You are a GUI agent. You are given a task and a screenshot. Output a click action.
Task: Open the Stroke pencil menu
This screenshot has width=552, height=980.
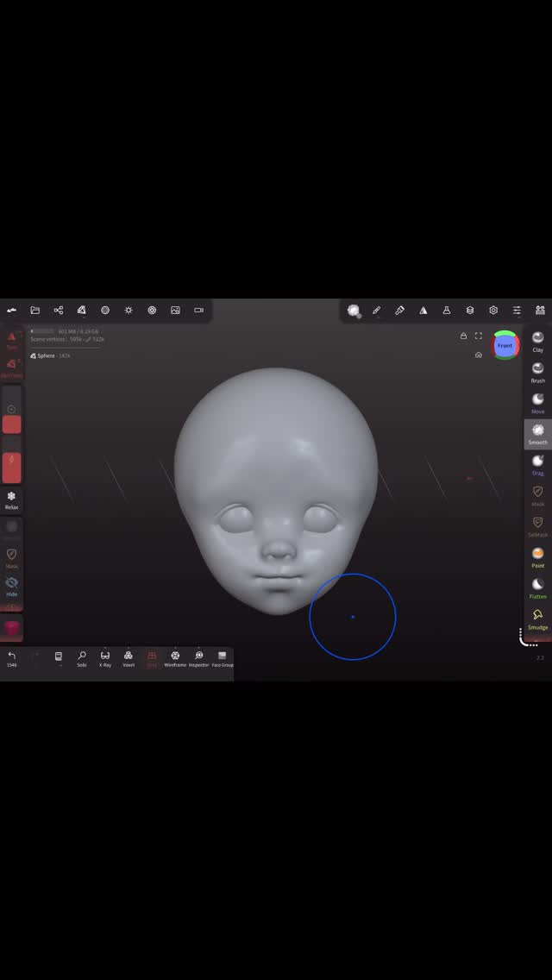(376, 310)
